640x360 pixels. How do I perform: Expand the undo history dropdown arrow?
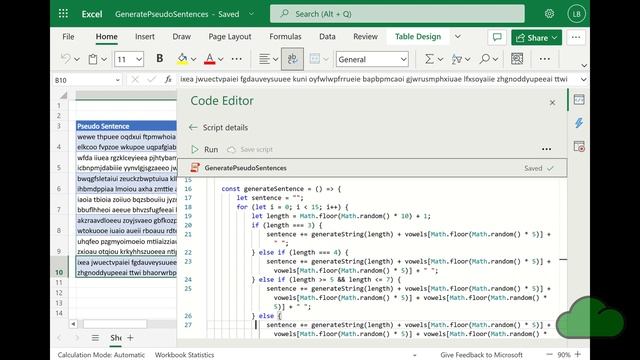[77, 60]
